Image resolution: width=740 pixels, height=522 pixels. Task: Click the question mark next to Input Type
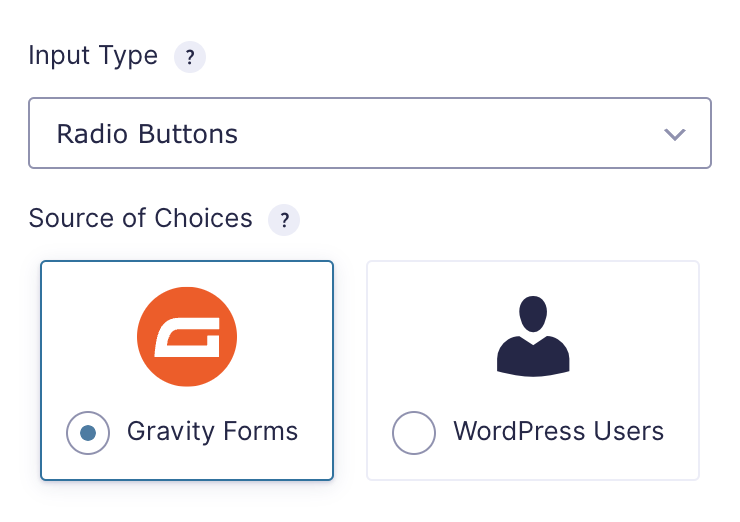pos(190,57)
